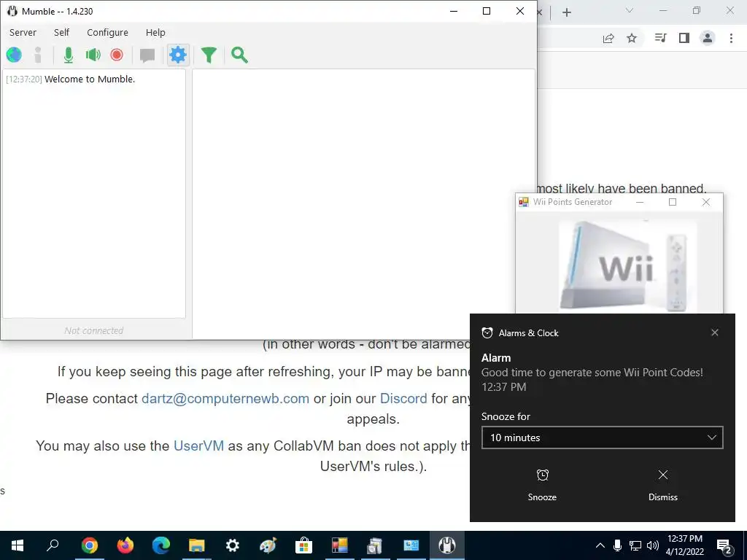Open the dartz@computernewb.com email link
This screenshot has height=560, width=747.
pyautogui.click(x=225, y=399)
